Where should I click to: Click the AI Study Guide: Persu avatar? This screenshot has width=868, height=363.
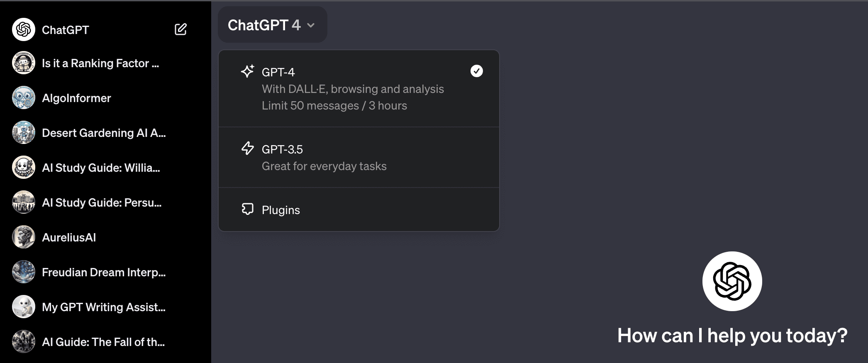tap(24, 202)
